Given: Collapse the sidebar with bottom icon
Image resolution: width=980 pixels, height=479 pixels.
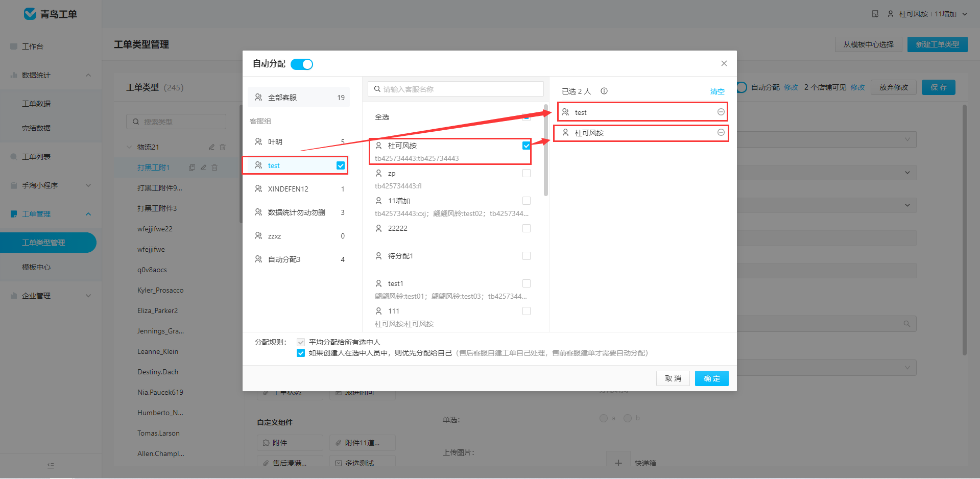Looking at the screenshot, I should click(51, 466).
